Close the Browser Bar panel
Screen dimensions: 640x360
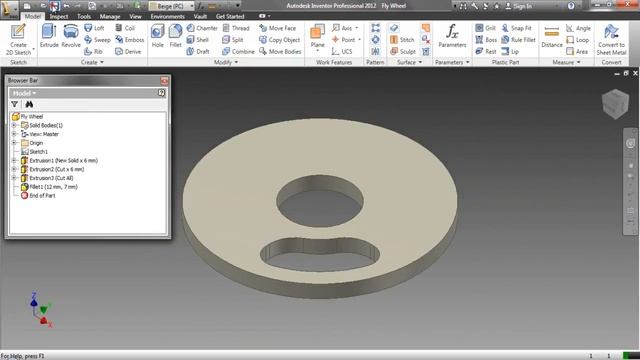pos(164,81)
